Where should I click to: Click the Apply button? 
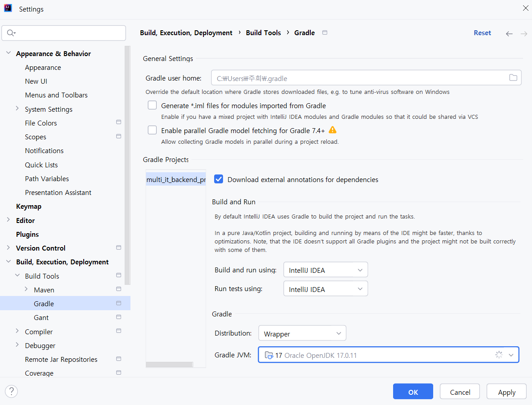click(507, 392)
